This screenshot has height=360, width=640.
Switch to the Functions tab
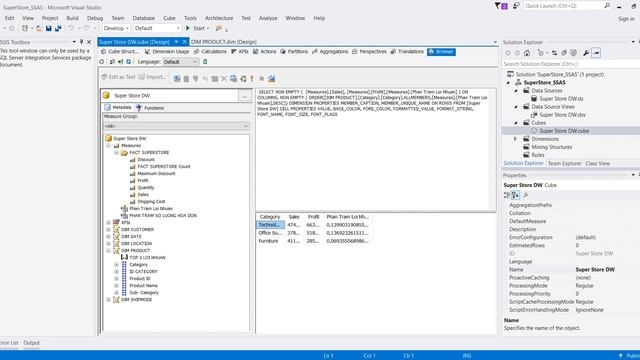click(x=150, y=108)
